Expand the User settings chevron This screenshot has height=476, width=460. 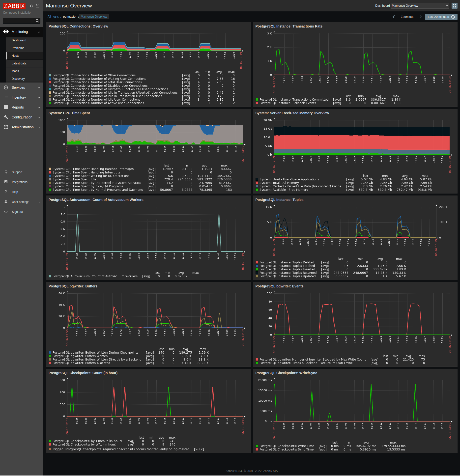(x=39, y=202)
